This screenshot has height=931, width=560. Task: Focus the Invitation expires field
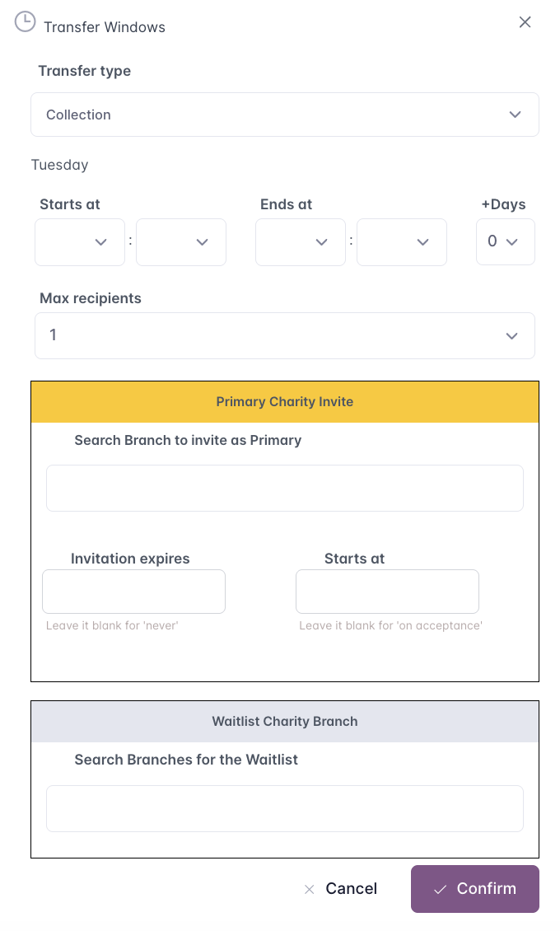(133, 592)
